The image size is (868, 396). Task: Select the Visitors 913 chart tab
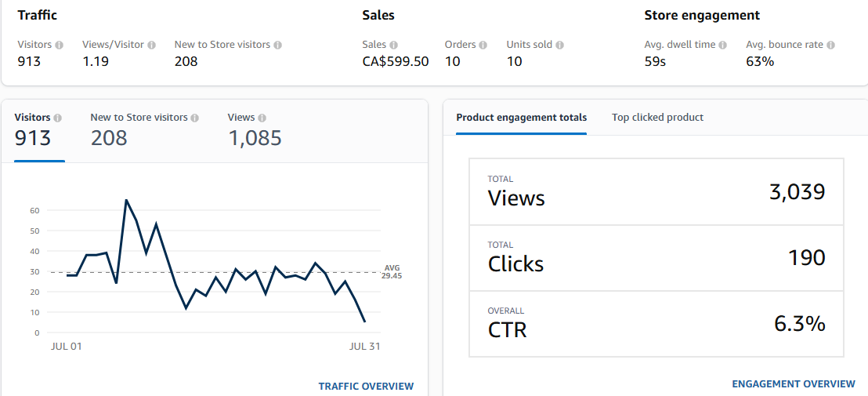38,131
